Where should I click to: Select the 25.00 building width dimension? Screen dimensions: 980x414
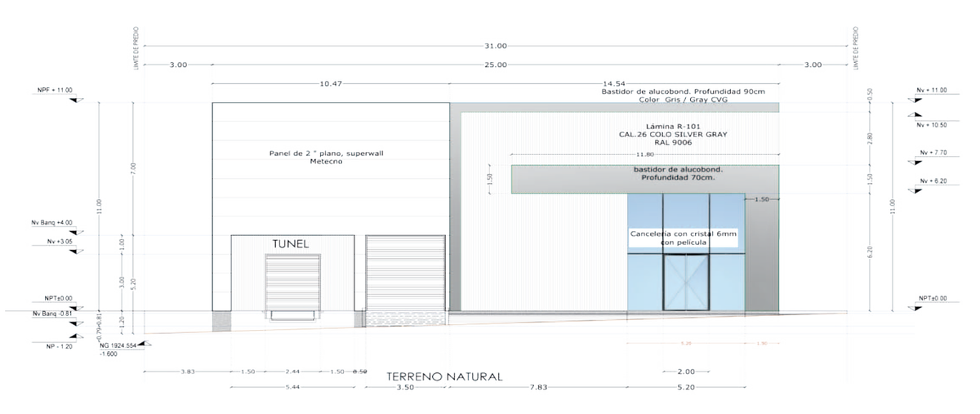point(496,65)
